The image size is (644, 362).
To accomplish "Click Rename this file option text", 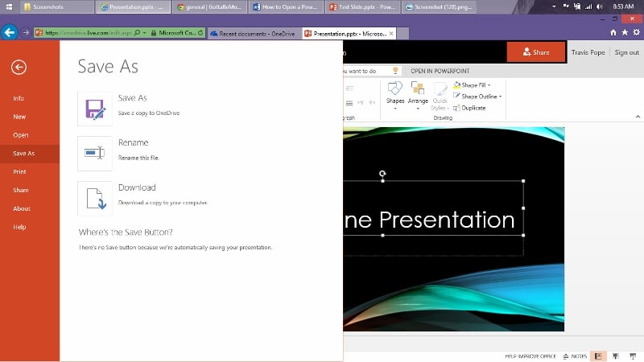I will (x=138, y=158).
